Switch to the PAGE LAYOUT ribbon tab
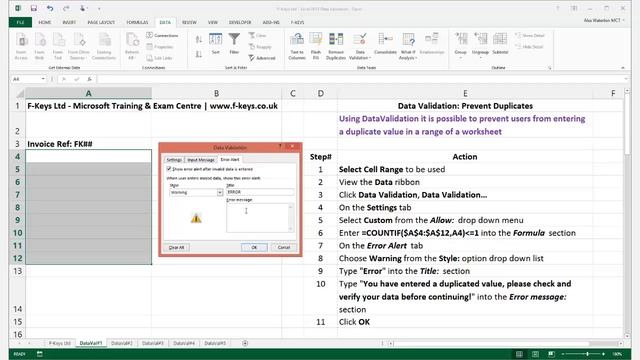Image resolution: width=640 pixels, height=360 pixels. [x=101, y=22]
